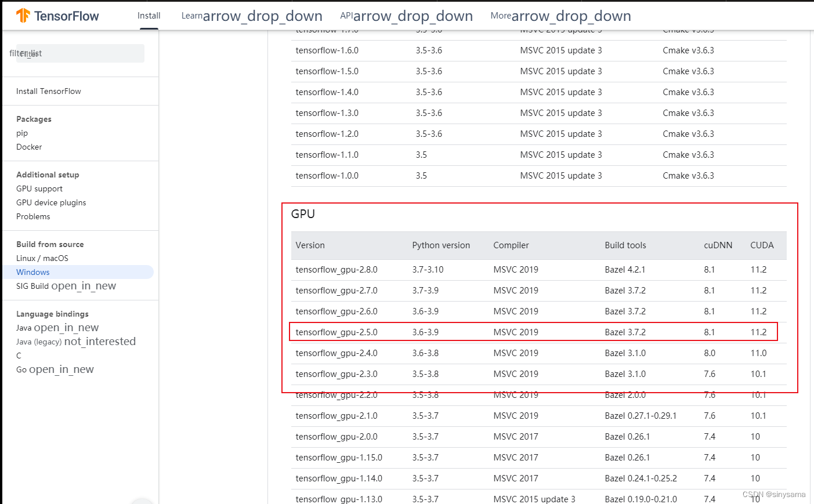Select the tensorflow-1.5.0 cell
Screen dimensions: 814x504
click(327, 71)
